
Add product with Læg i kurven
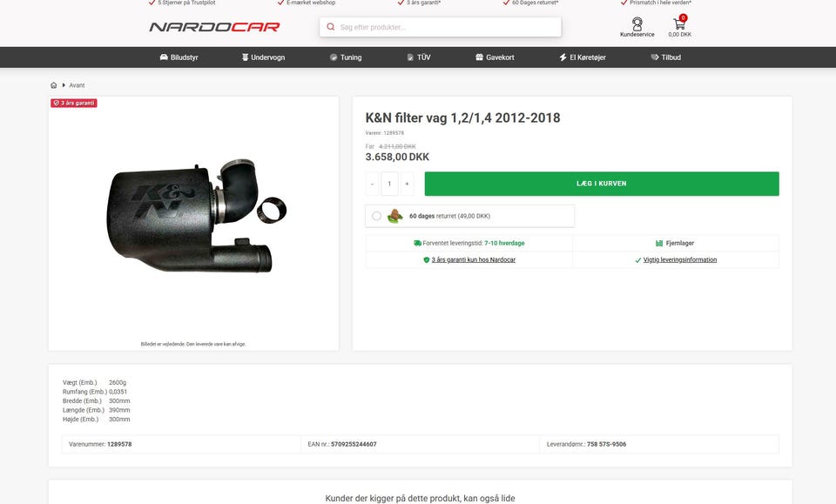pyautogui.click(x=602, y=184)
